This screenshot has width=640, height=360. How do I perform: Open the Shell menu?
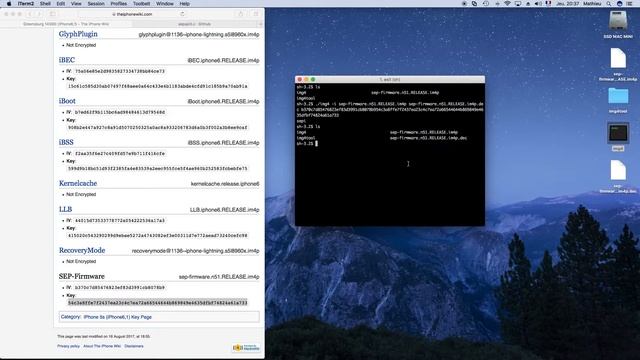(45, 4)
